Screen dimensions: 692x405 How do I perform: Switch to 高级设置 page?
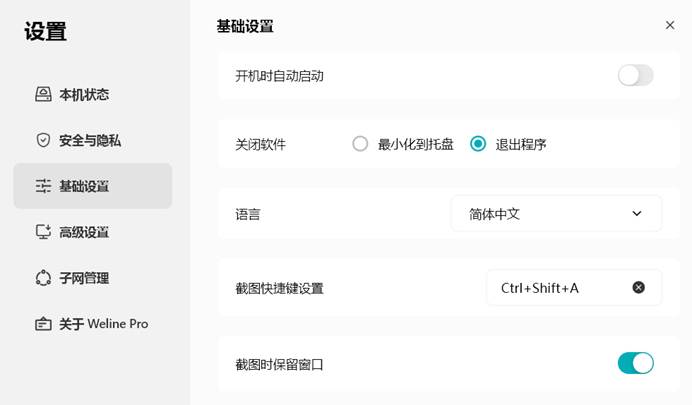[x=93, y=232]
